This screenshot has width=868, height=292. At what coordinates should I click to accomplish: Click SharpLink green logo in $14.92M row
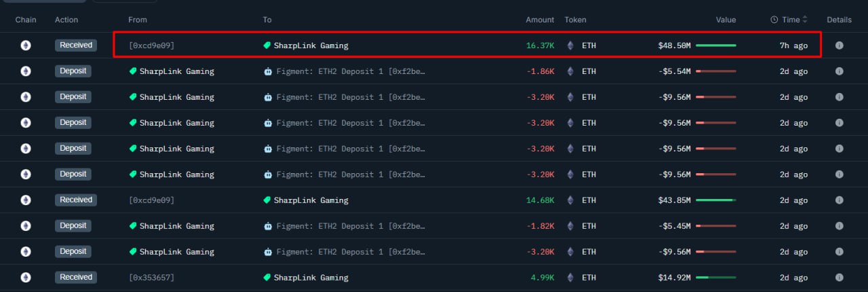click(267, 278)
